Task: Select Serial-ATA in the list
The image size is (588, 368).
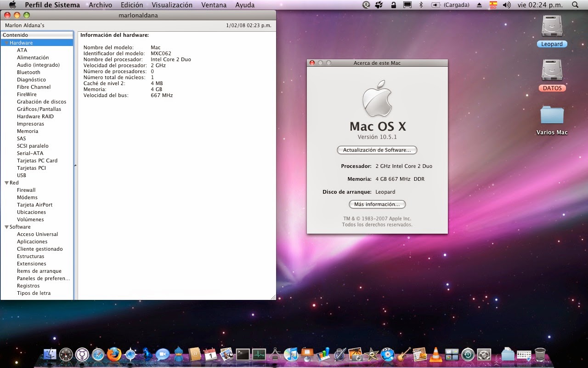Action: (x=30, y=153)
